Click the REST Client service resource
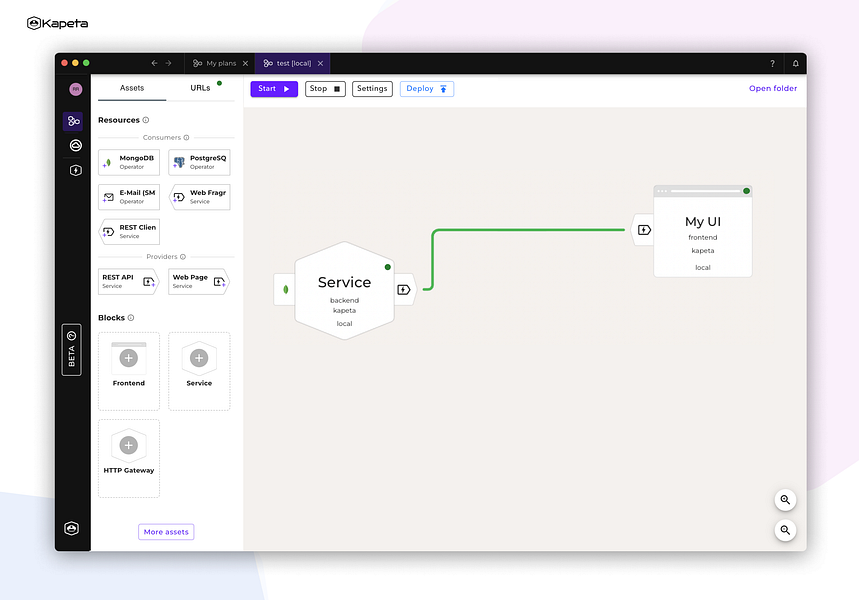 point(128,231)
